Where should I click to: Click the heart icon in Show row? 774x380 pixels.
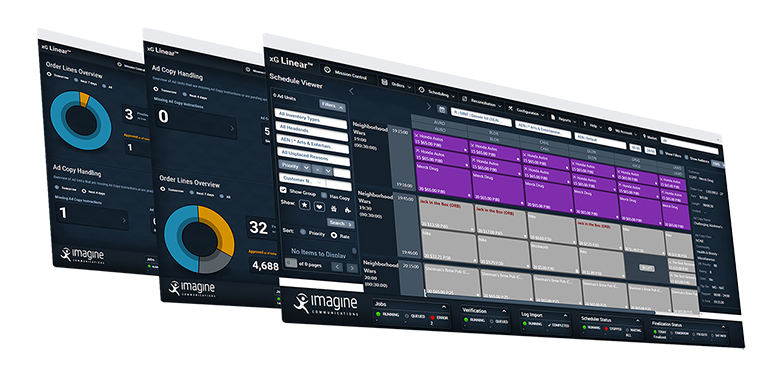pyautogui.click(x=319, y=207)
